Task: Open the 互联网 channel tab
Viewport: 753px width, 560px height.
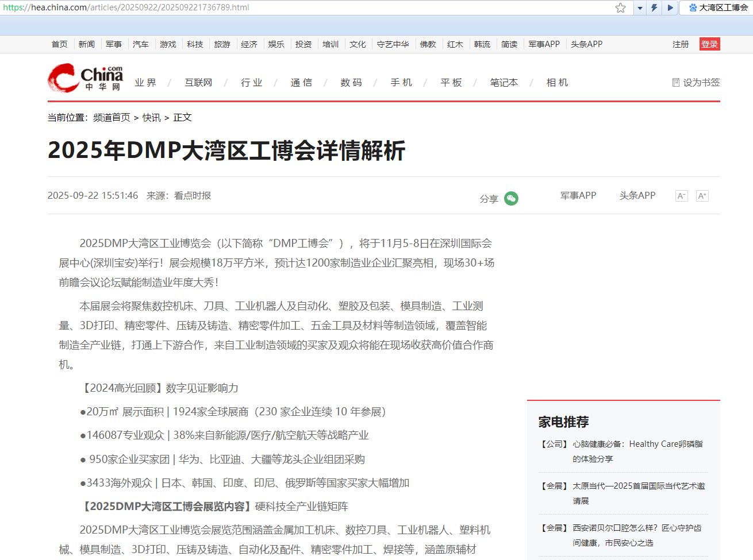Action: (198, 83)
